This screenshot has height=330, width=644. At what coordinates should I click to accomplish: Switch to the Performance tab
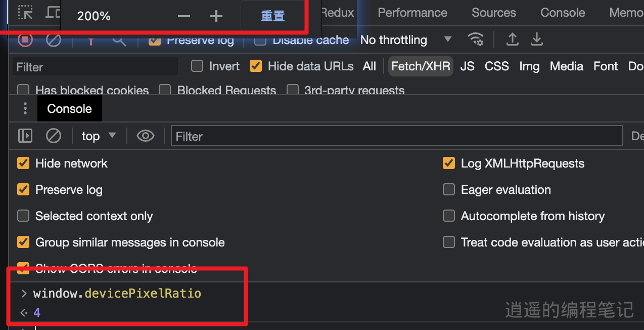tap(412, 13)
